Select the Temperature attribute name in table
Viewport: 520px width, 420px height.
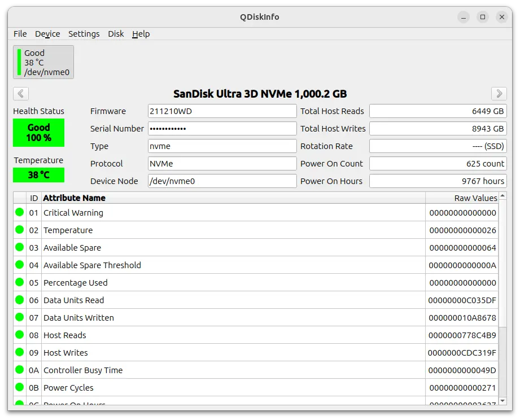(x=68, y=230)
